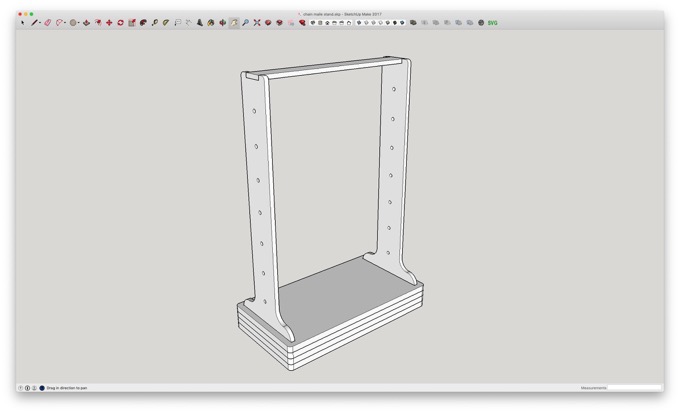Image resolution: width=680 pixels, height=413 pixels.
Task: Enable Hidden Line face style
Action: [x=380, y=23]
